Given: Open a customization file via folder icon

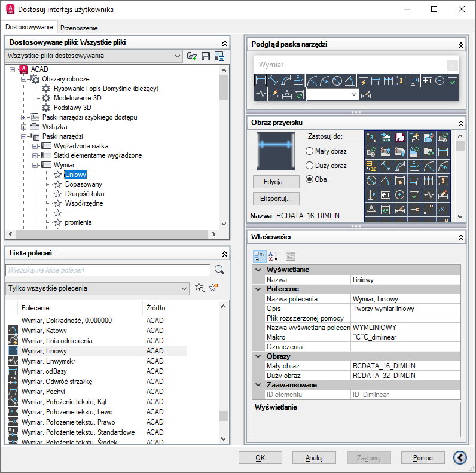Looking at the screenshot, I should 192,56.
